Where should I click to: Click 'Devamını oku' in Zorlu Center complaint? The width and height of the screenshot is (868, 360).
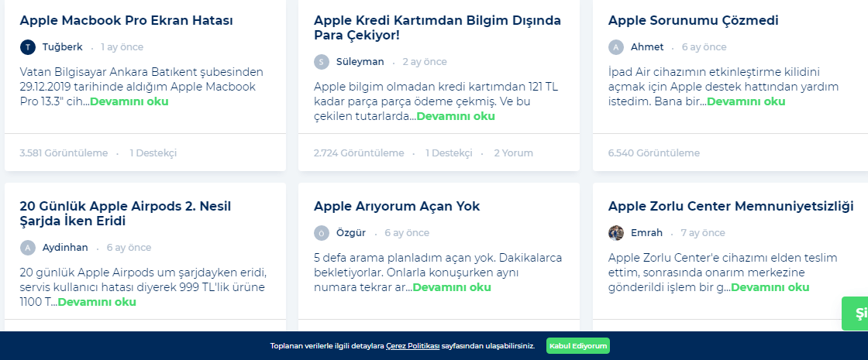(770, 287)
